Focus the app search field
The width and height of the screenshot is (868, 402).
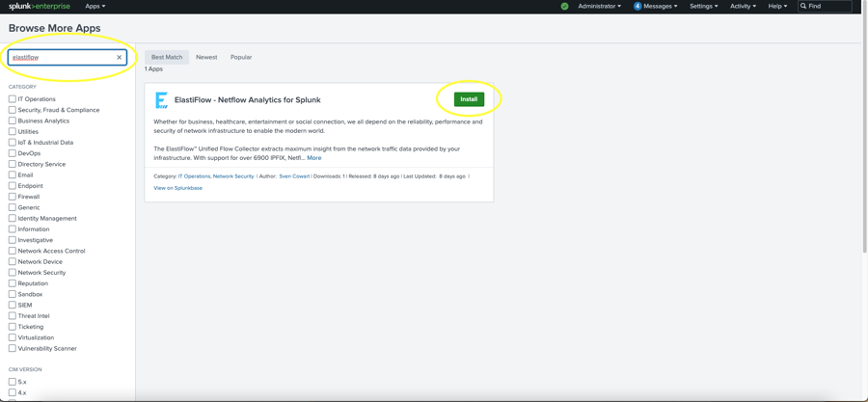coord(67,58)
